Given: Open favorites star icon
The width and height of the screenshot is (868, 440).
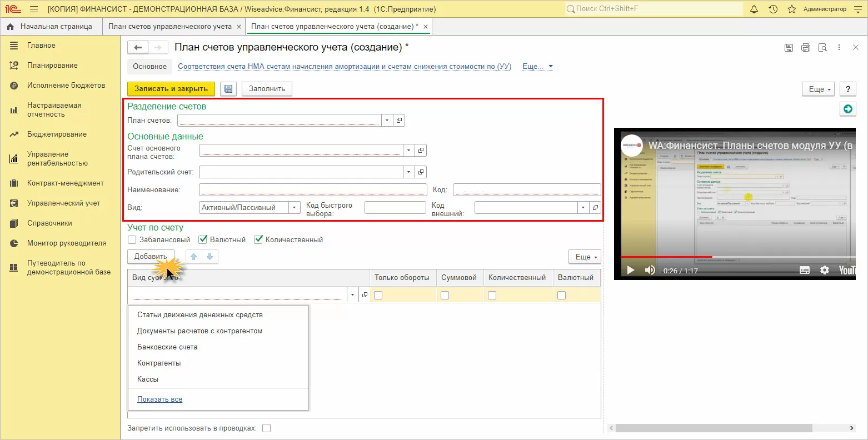Looking at the screenshot, I should [792, 9].
